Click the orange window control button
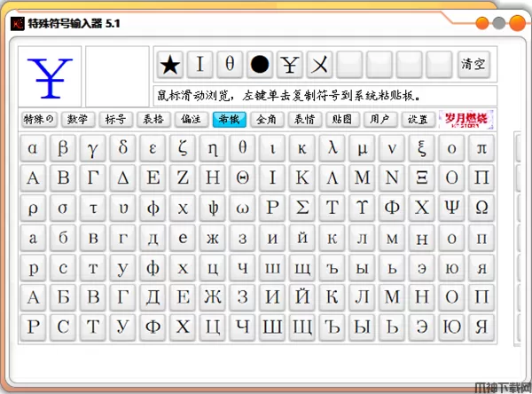Screen dimensions: 532x394 point(484,24)
